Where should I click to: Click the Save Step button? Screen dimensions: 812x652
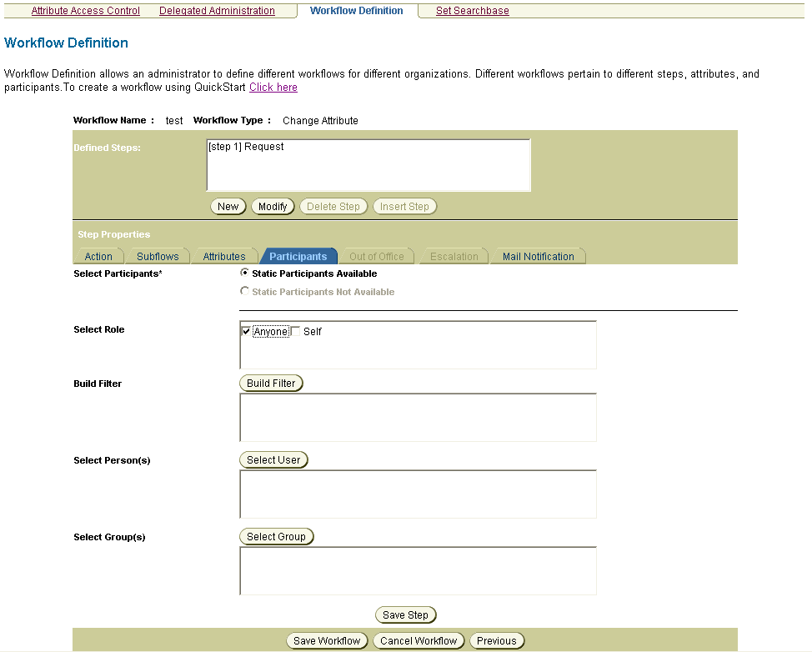coord(405,614)
